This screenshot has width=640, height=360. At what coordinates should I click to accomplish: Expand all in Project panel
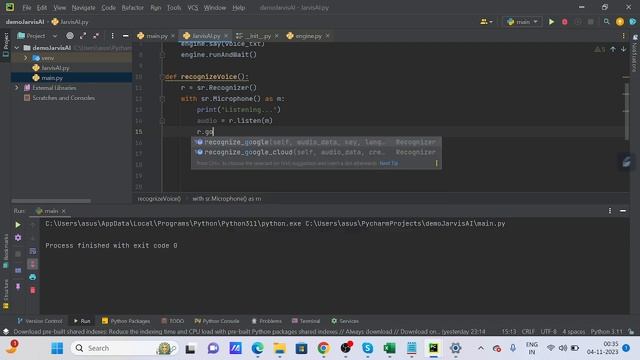(83, 36)
